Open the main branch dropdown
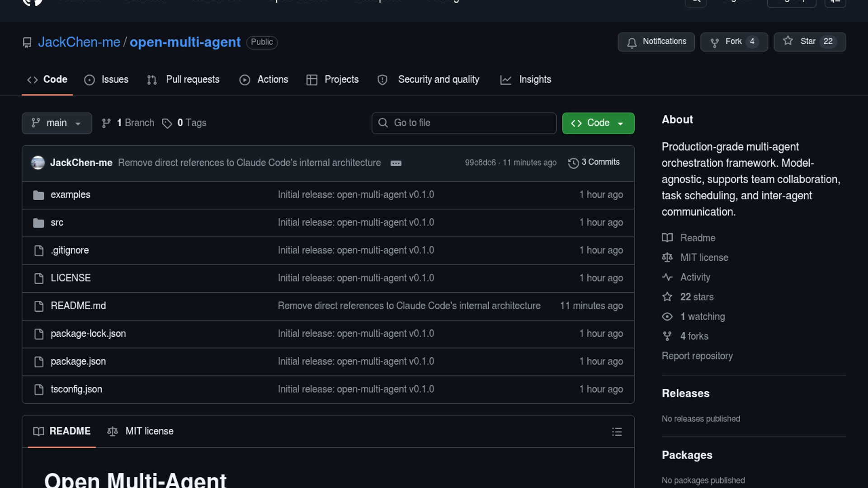Screen dimensions: 868x488 coord(57,123)
